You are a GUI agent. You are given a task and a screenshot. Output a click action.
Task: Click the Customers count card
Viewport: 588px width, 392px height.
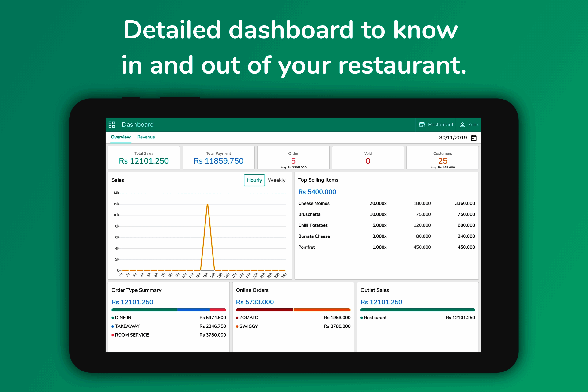tap(442, 158)
